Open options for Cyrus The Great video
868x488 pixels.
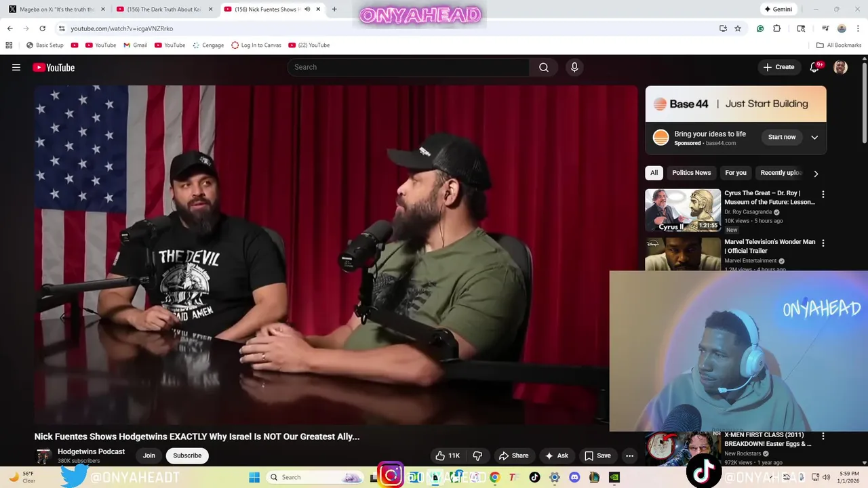coord(823,194)
